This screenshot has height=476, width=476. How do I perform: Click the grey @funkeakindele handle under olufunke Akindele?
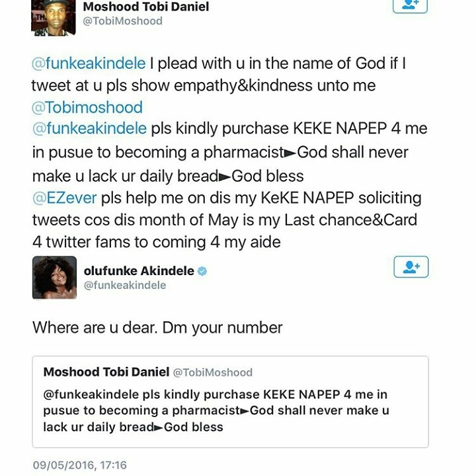[x=125, y=286]
